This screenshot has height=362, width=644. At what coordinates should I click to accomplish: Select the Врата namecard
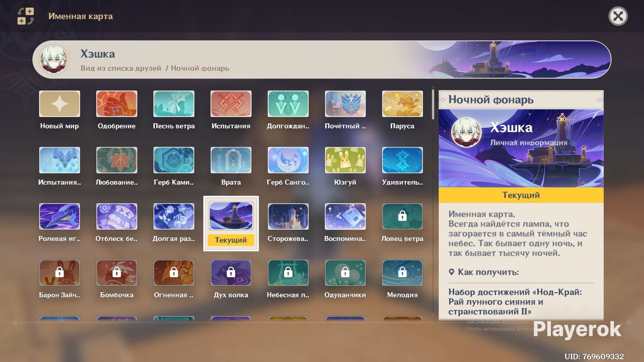tap(231, 160)
